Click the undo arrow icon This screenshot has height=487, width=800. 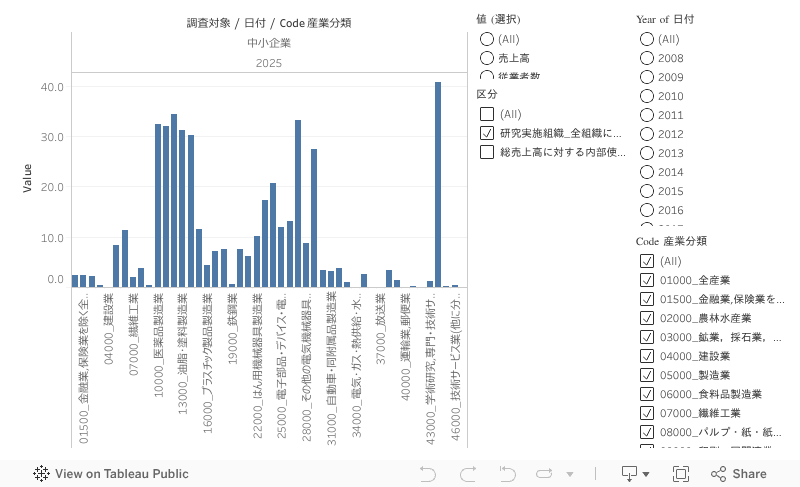pyautogui.click(x=428, y=474)
